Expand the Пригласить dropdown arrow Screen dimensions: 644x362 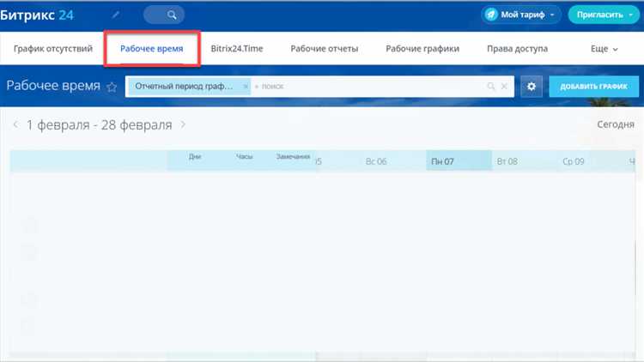[631, 15]
